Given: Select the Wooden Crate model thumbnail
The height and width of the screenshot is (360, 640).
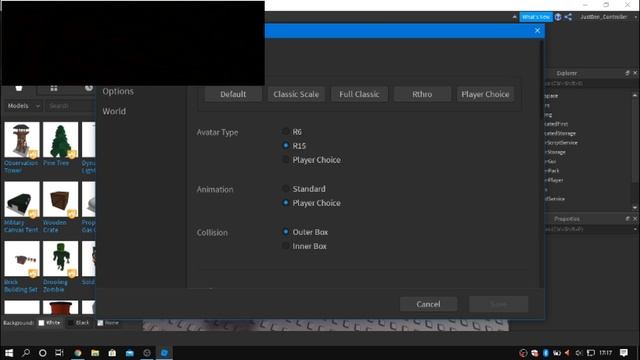Looking at the screenshot, I should [x=60, y=199].
